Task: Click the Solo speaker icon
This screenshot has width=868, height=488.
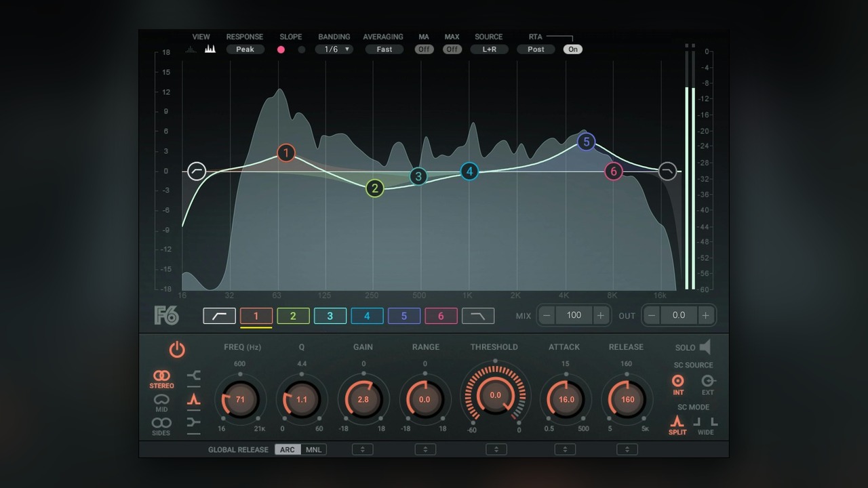Action: point(705,347)
